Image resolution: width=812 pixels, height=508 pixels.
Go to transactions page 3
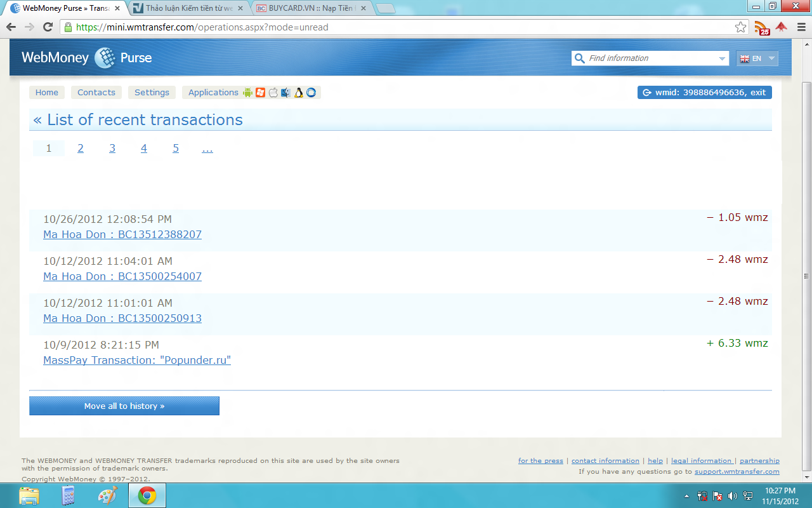112,148
